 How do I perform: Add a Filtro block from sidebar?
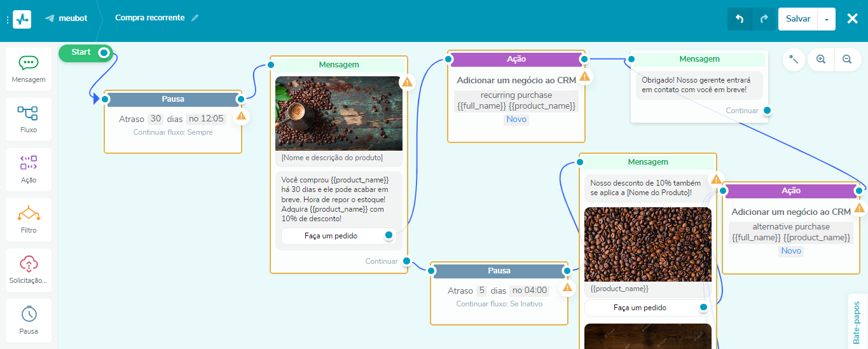[29, 219]
